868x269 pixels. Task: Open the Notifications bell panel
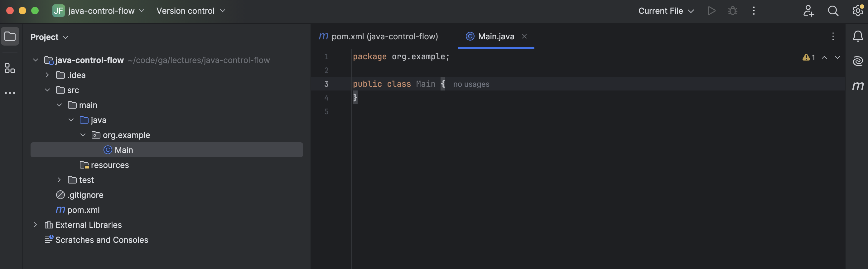pyautogui.click(x=857, y=37)
